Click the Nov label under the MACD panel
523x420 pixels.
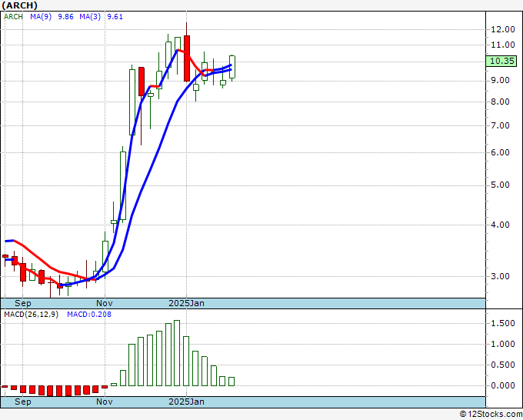[x=105, y=402]
